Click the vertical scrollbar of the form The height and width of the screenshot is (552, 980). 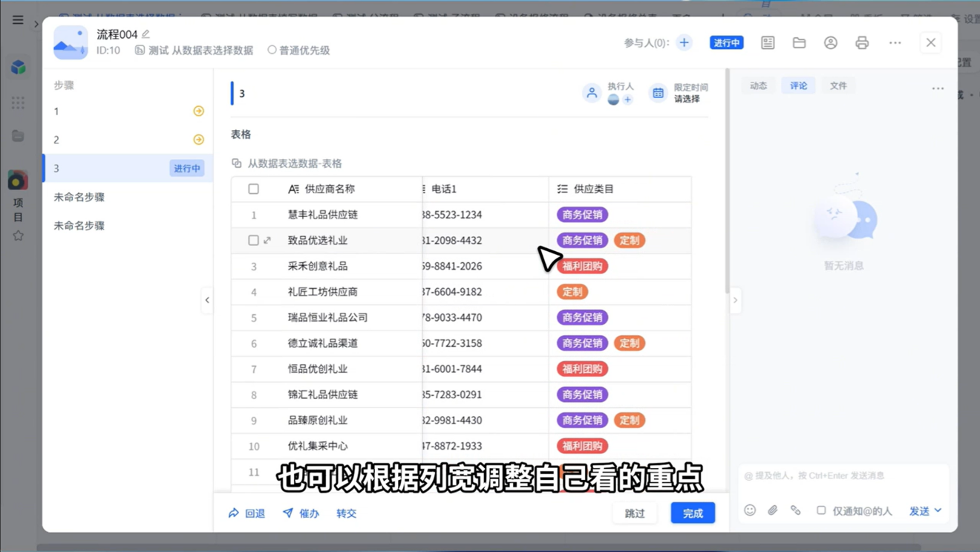click(x=728, y=182)
